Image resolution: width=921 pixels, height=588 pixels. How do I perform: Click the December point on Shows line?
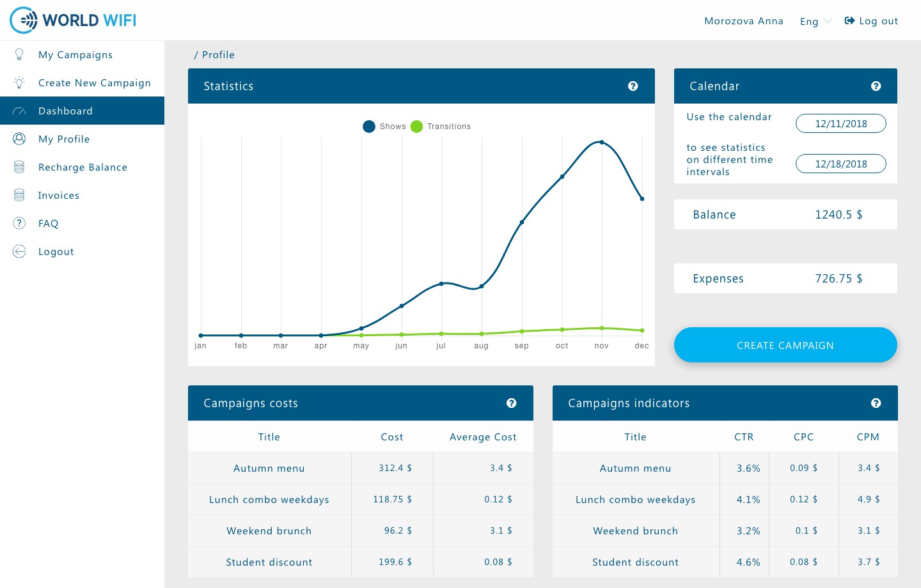click(642, 199)
